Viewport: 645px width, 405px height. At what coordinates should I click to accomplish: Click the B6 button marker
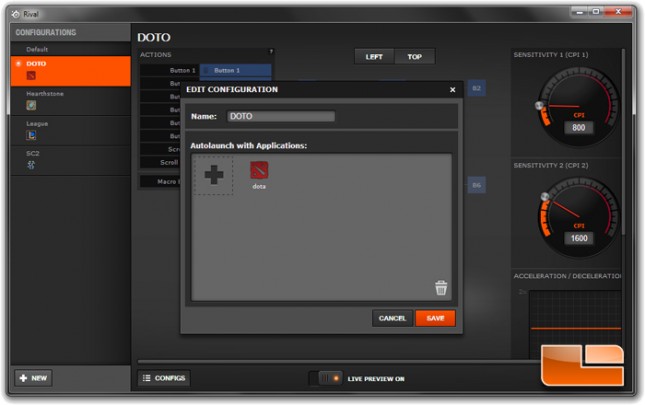(x=476, y=185)
